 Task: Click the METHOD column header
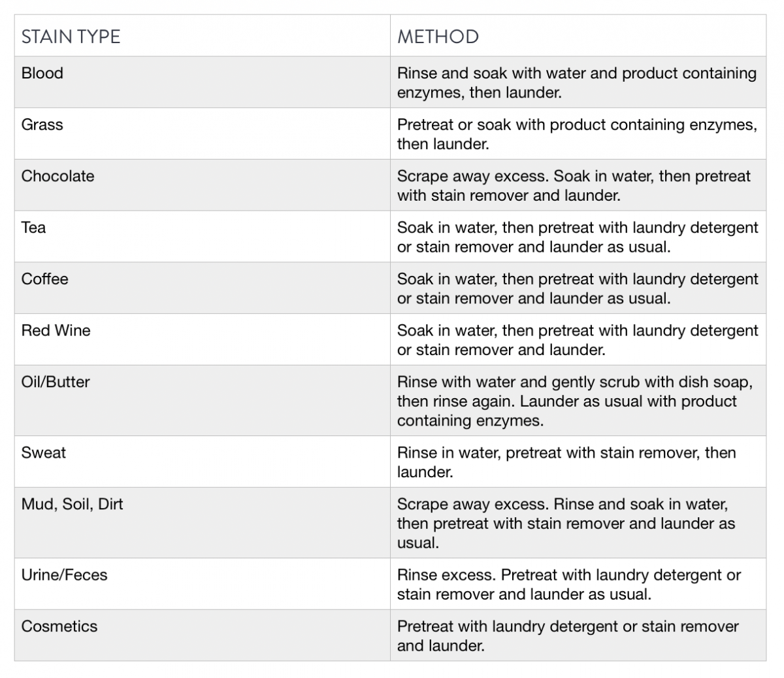(x=438, y=37)
